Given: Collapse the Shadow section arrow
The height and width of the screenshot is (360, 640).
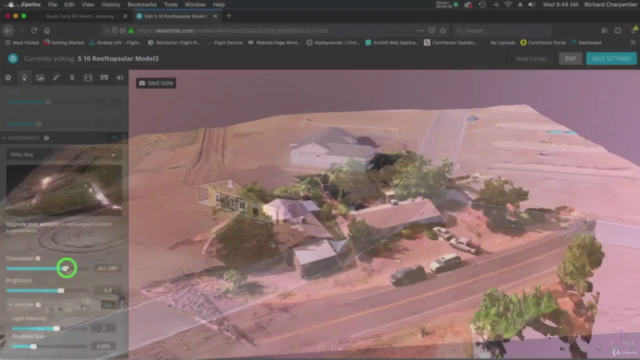Looking at the screenshot, I should [x=10, y=305].
